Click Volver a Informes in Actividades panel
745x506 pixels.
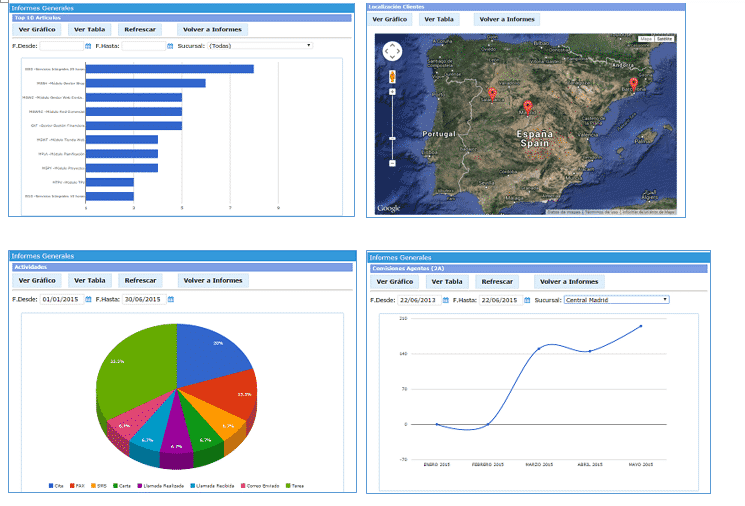213,281
